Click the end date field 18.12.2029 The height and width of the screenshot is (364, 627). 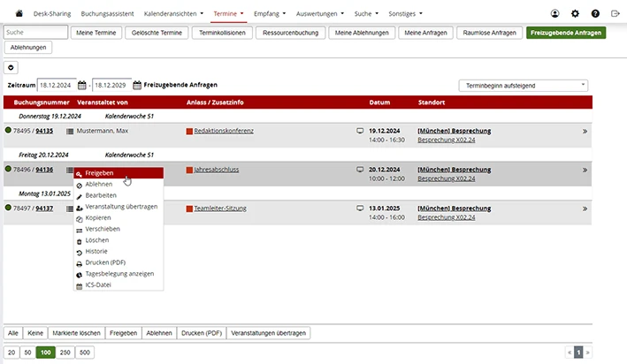tap(111, 85)
